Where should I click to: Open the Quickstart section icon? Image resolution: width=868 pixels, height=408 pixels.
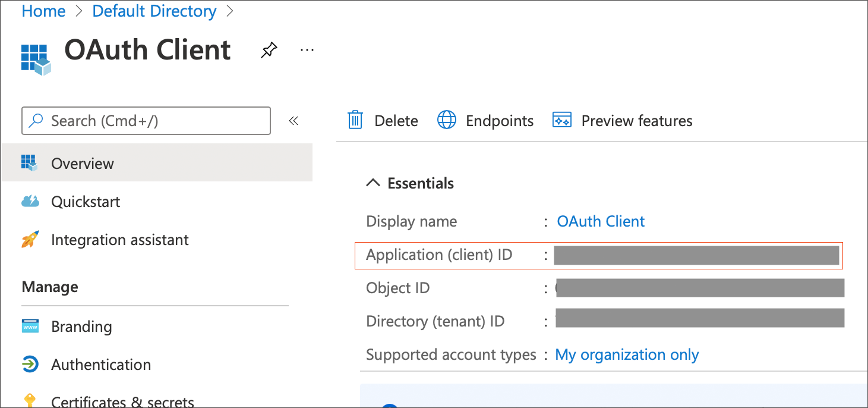(x=29, y=201)
